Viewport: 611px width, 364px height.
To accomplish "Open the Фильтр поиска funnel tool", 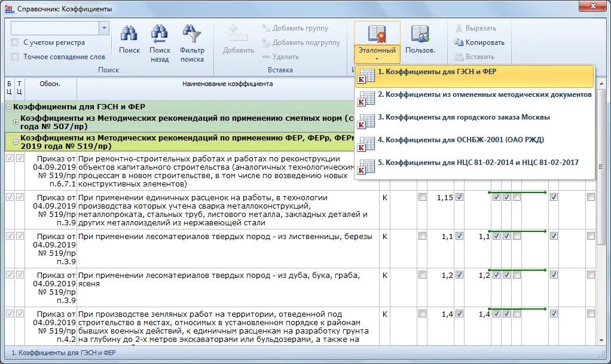I will [192, 34].
